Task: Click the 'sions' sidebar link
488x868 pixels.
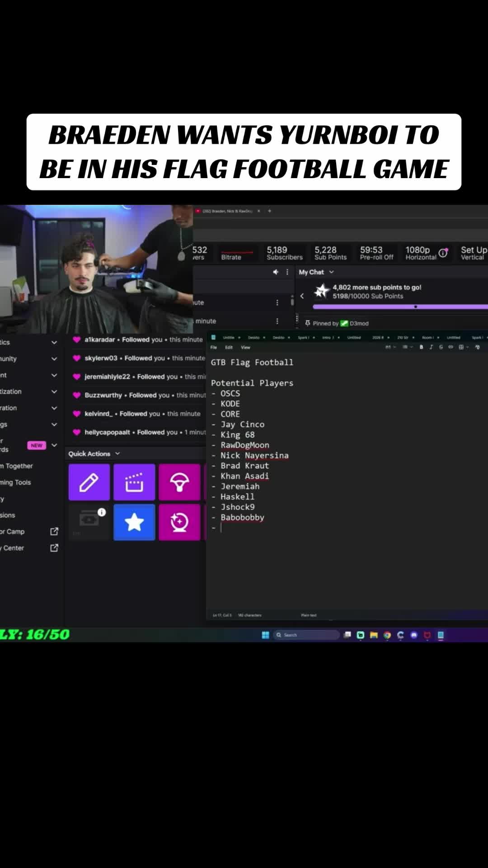Action: [8, 515]
